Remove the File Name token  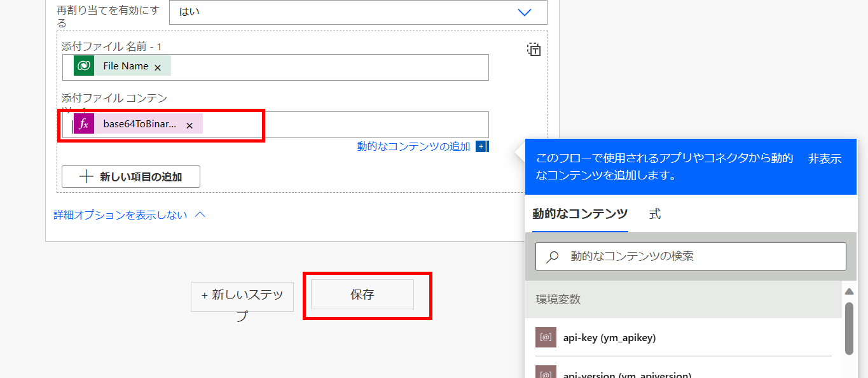(158, 67)
